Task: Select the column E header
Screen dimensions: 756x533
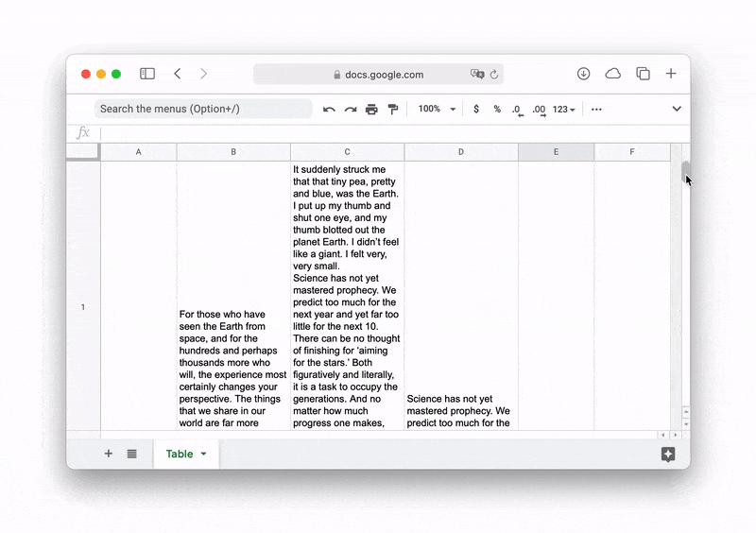Action: pyautogui.click(x=556, y=152)
